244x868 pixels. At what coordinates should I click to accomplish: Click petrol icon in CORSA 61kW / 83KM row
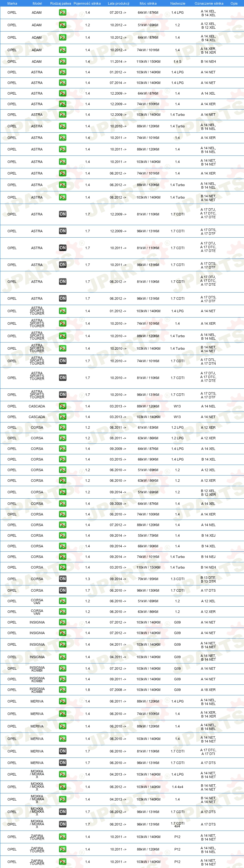[63, 427]
